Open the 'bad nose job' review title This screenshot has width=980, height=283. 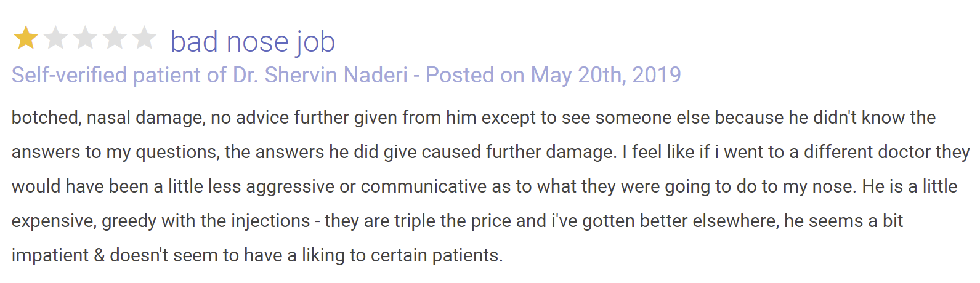(253, 42)
